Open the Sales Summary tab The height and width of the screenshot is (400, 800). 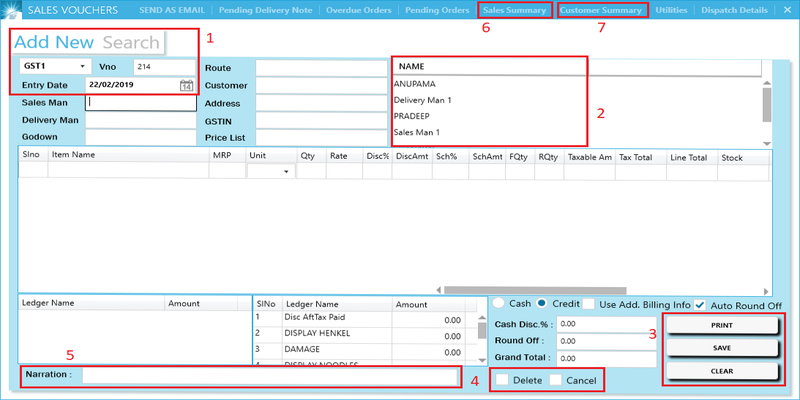[x=514, y=10]
